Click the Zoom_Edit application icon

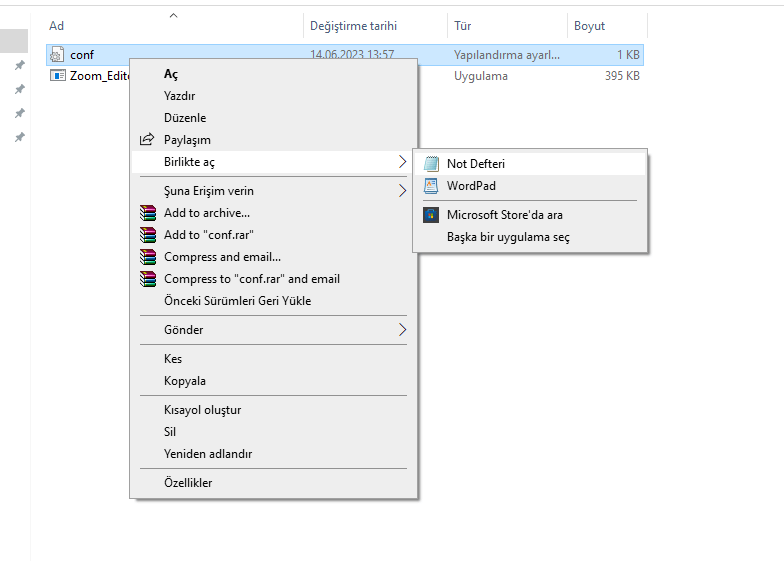pyautogui.click(x=58, y=76)
